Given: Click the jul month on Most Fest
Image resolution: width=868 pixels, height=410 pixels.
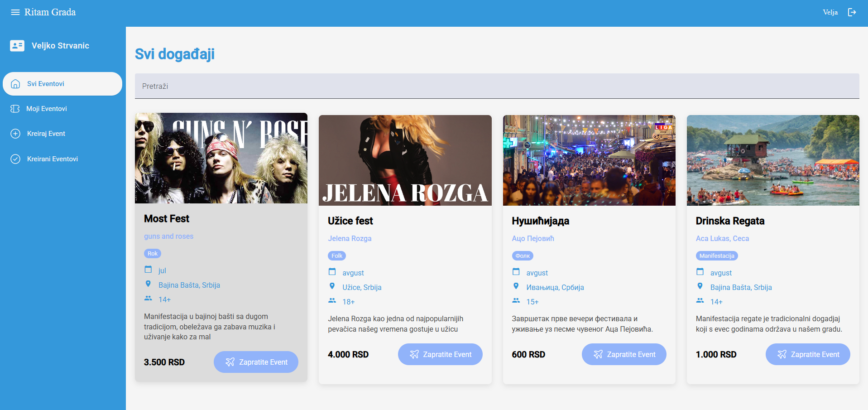Looking at the screenshot, I should (x=162, y=271).
